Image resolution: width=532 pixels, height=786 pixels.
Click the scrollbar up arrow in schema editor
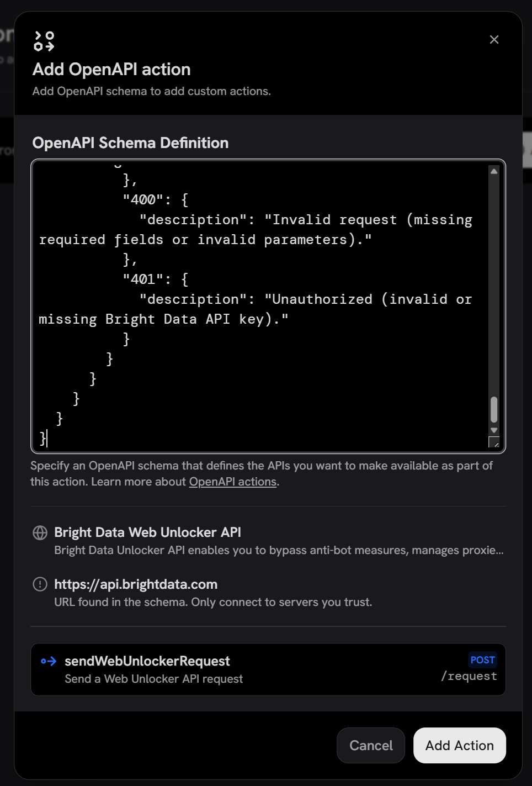[x=494, y=171]
